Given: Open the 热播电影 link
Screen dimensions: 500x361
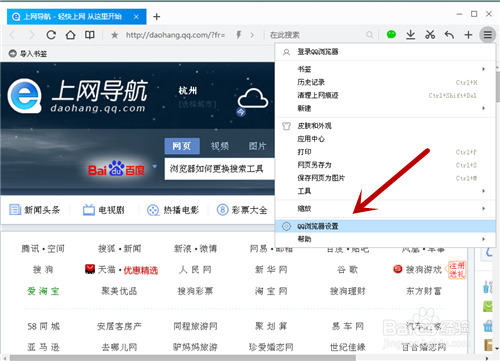Looking at the screenshot, I should point(173,210).
